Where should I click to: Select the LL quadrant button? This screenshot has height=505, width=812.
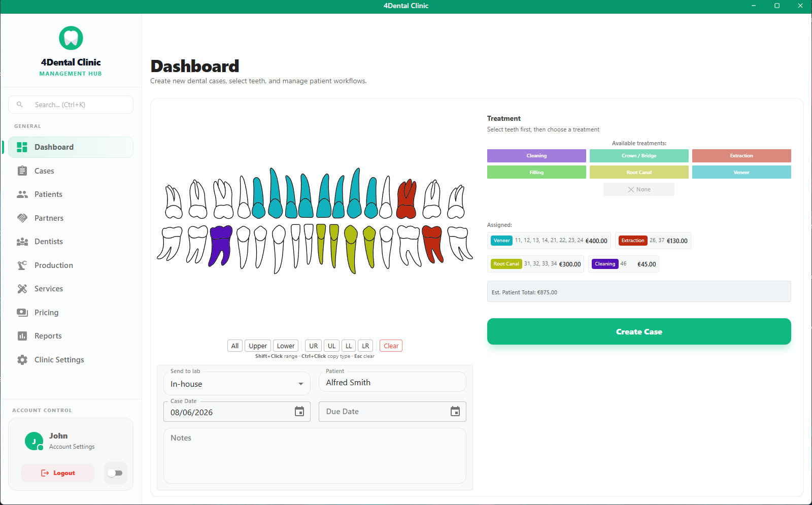pos(349,346)
